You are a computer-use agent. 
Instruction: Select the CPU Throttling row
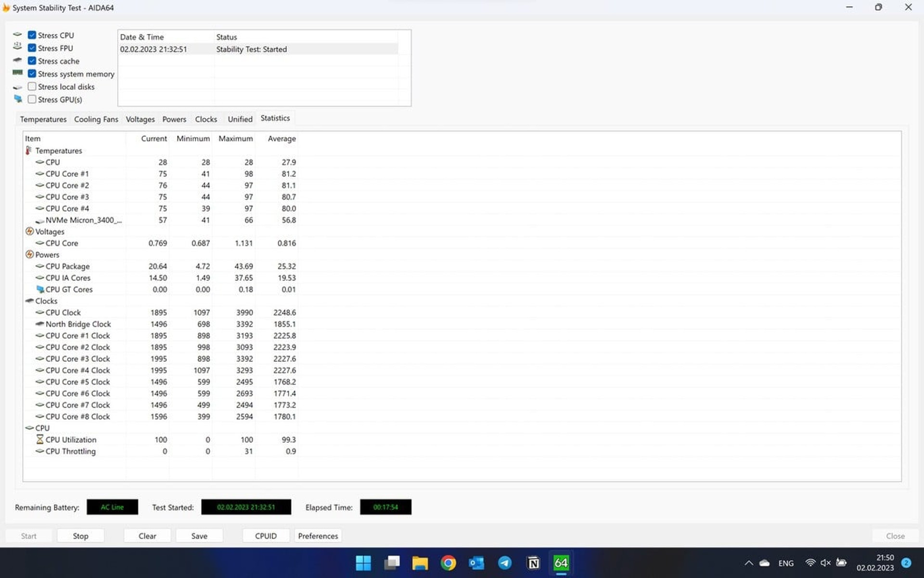click(x=161, y=451)
